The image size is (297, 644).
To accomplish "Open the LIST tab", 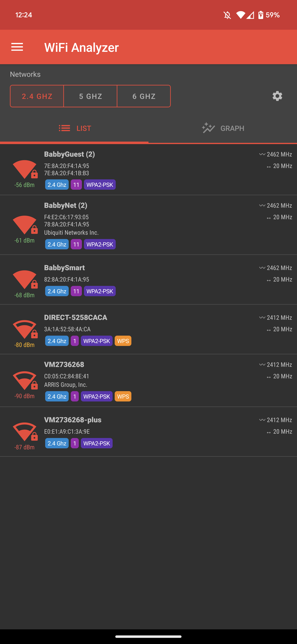I will (74, 129).
